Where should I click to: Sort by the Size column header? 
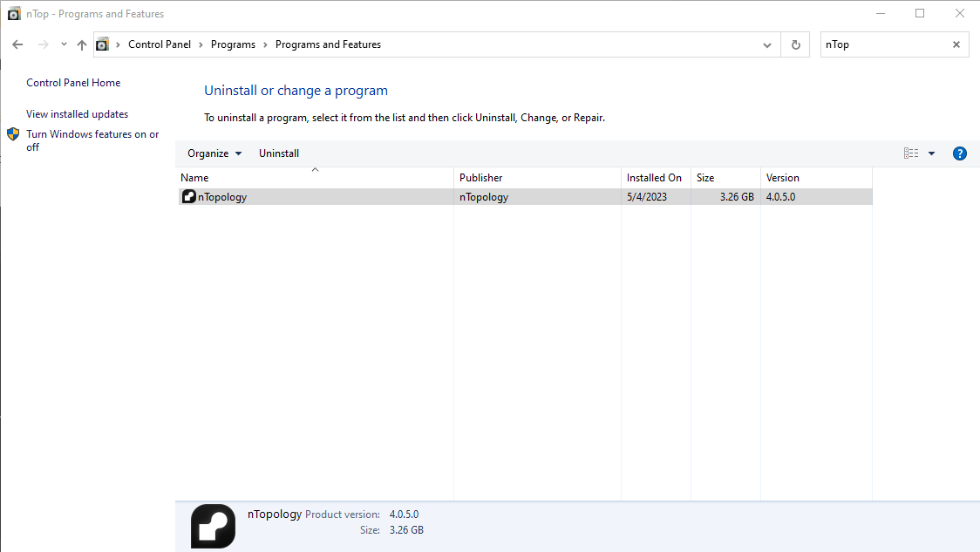click(725, 178)
